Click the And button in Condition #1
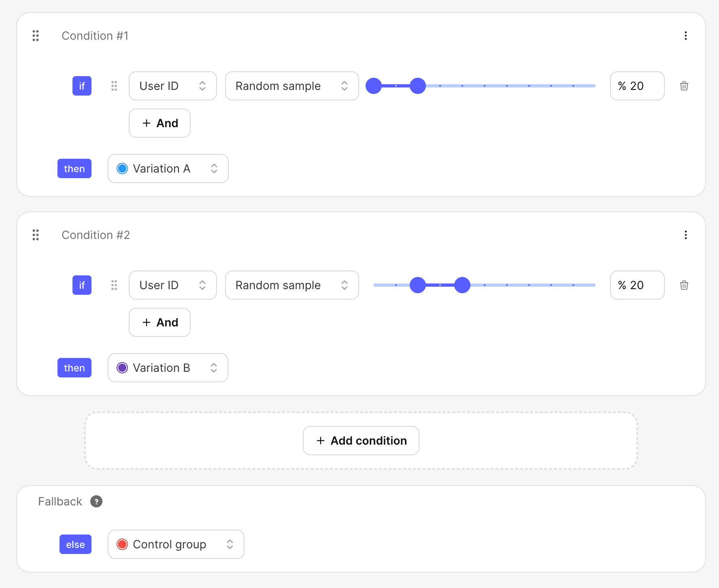Image resolution: width=719 pixels, height=588 pixels. click(160, 123)
